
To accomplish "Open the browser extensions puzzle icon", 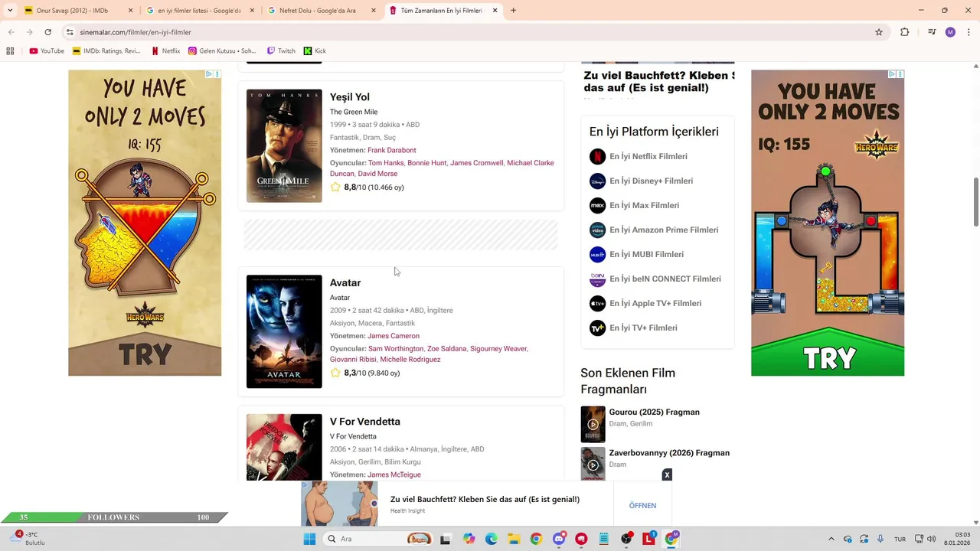I will (904, 32).
